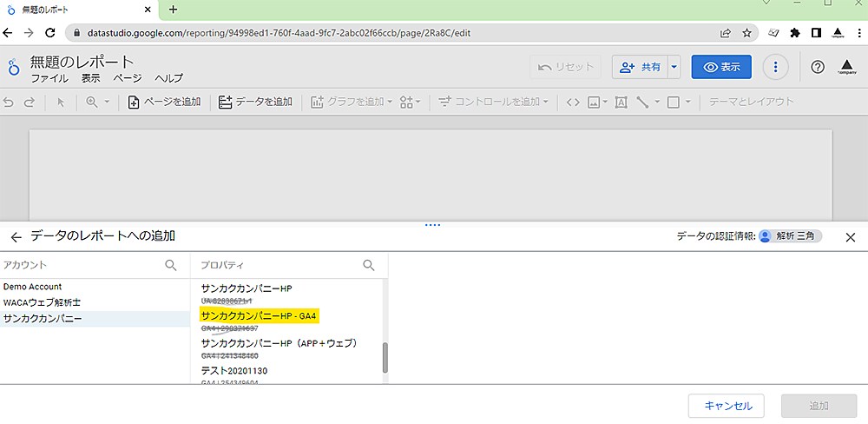The image size is (868, 424).
Task: Close the add data panel
Action: point(851,237)
